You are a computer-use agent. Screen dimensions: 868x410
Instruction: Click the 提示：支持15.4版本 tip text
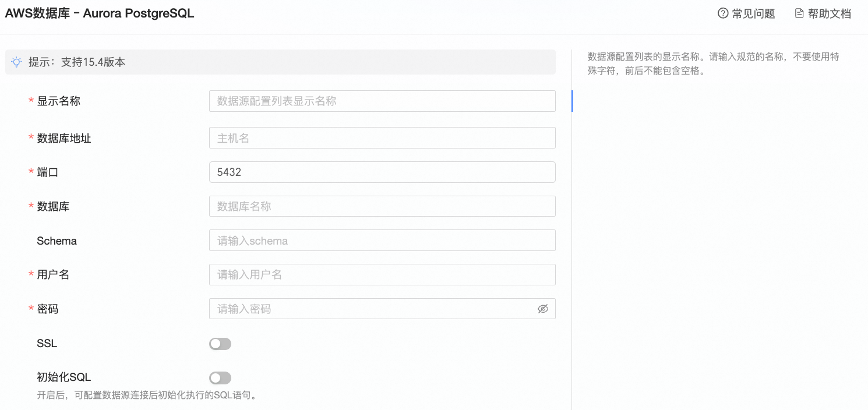click(77, 62)
